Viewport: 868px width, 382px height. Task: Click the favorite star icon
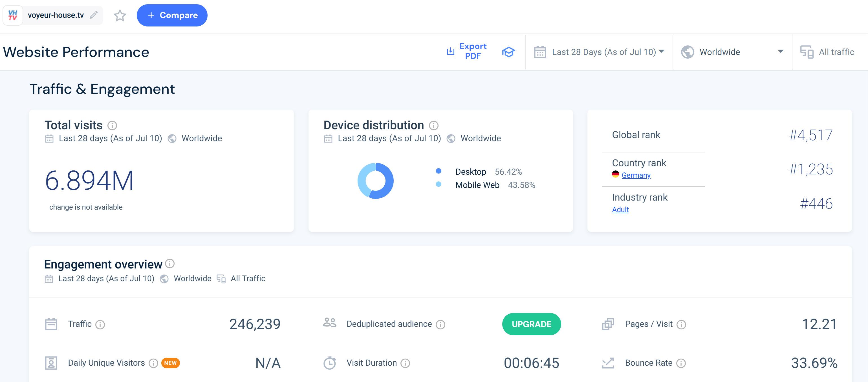(120, 15)
